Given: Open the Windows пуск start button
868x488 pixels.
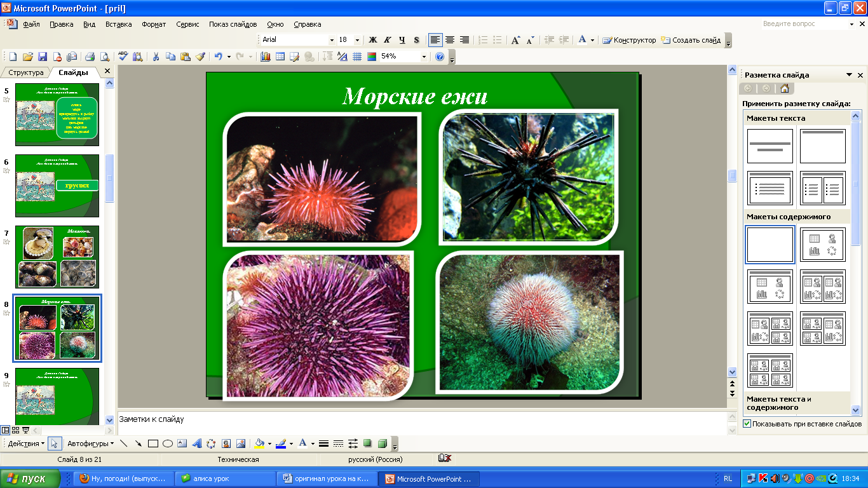Looking at the screenshot, I should pyautogui.click(x=31, y=478).
